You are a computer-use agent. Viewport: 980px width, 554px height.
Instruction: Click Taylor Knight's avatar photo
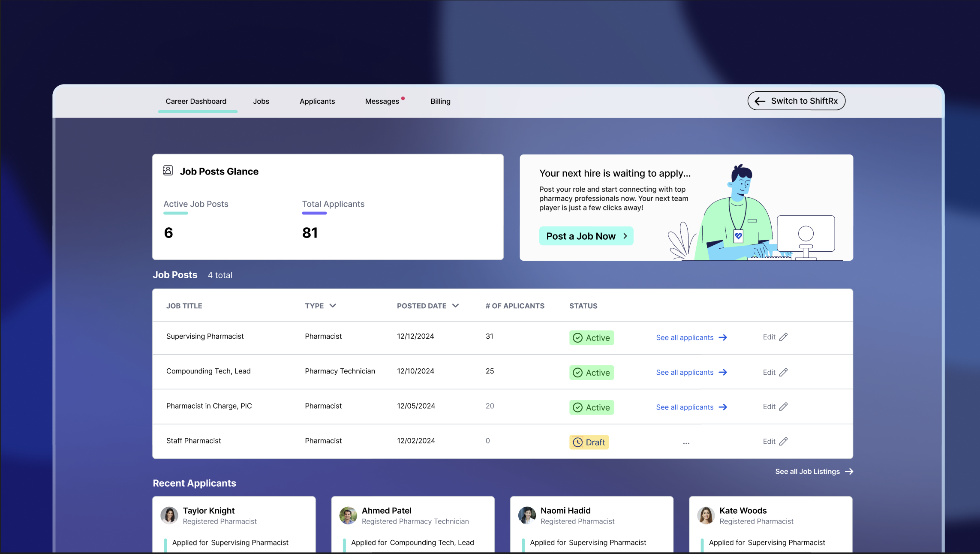tap(169, 515)
